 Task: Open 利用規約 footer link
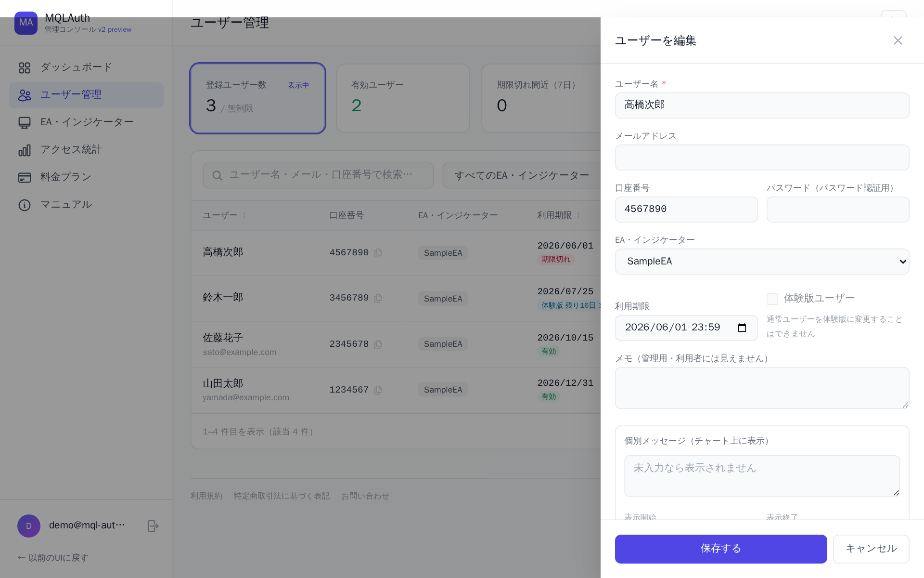click(x=206, y=496)
